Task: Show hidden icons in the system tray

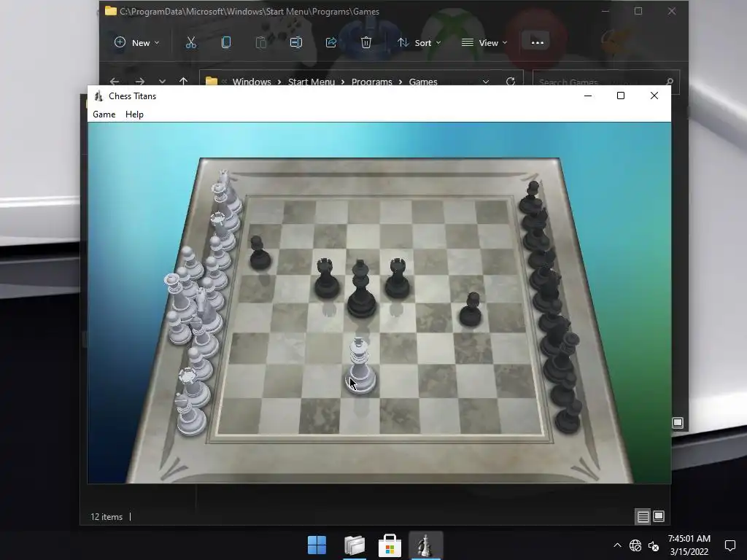Action: (x=617, y=545)
